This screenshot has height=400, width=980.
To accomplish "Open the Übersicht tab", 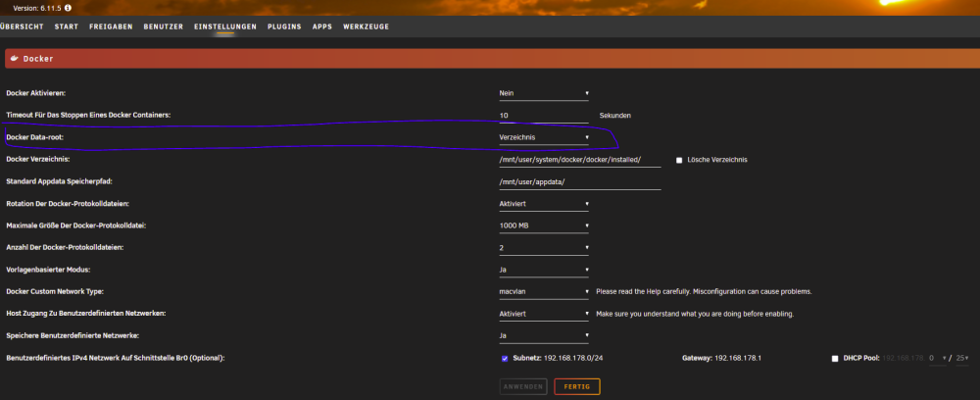I will coord(22,26).
